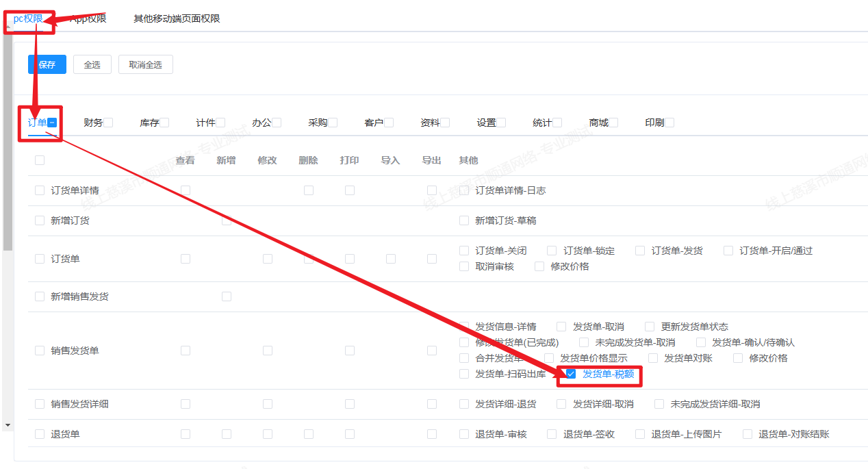Tick the 订货单-锁定 checkbox

coord(552,251)
